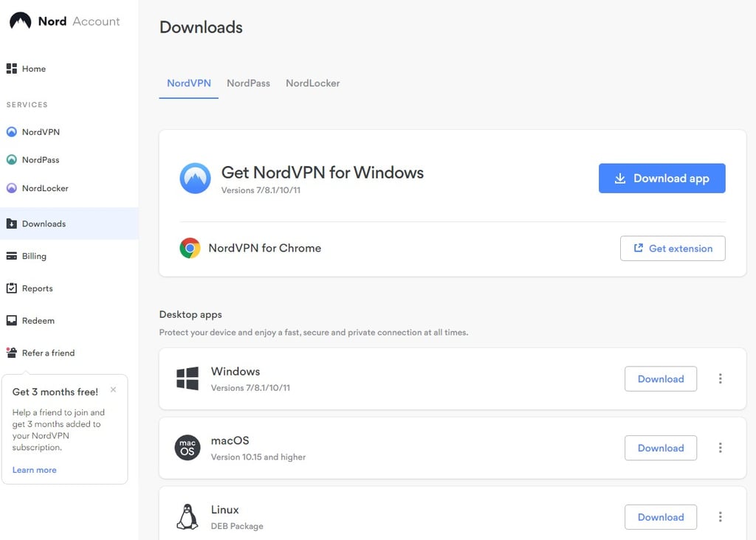
Task: Click the Chrome browser icon
Action: 190,248
